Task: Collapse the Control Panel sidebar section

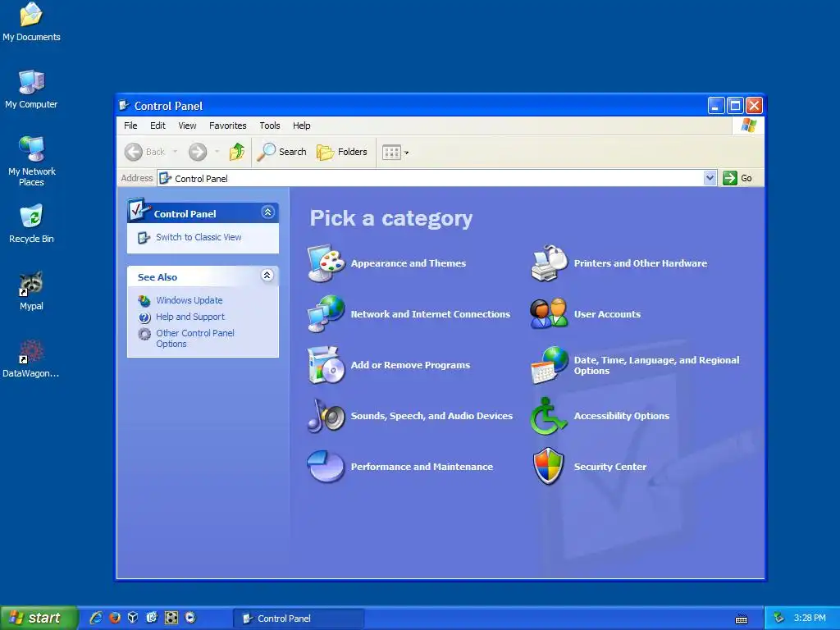Action: coord(268,212)
